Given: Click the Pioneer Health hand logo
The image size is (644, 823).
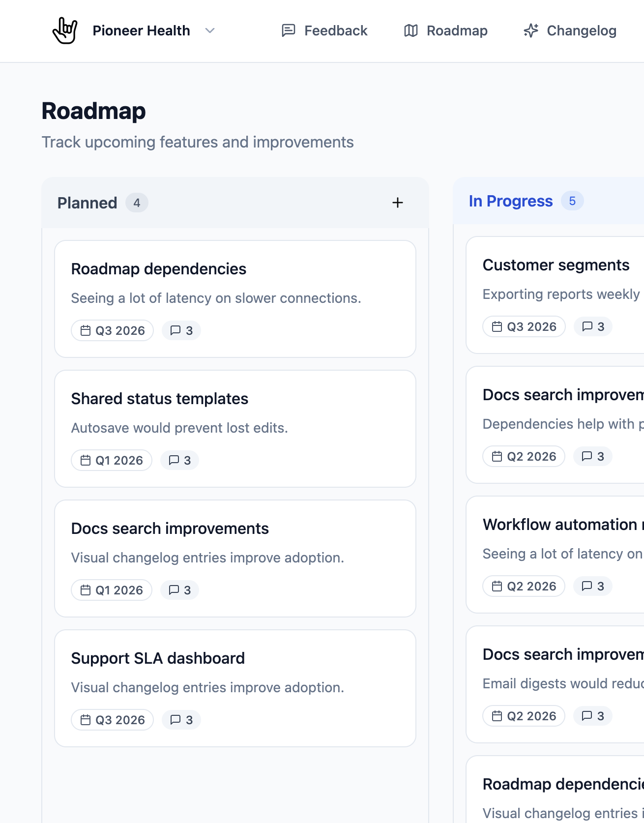Looking at the screenshot, I should 65,30.
